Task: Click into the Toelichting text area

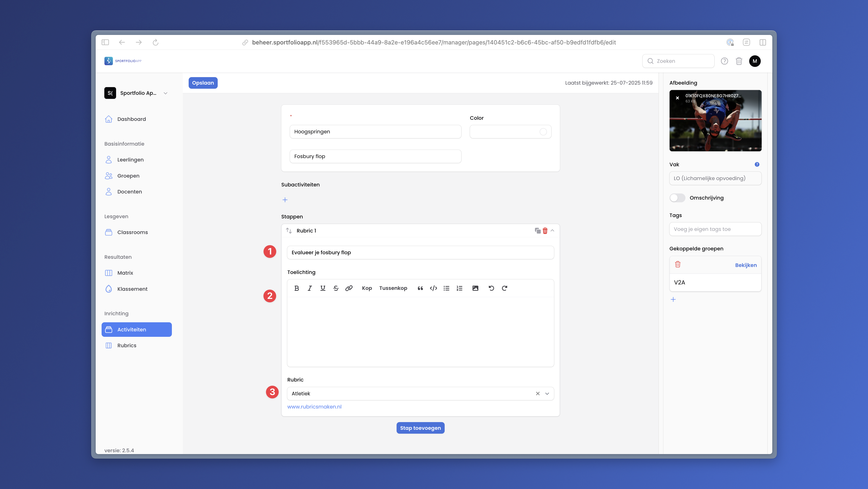Action: pyautogui.click(x=420, y=332)
